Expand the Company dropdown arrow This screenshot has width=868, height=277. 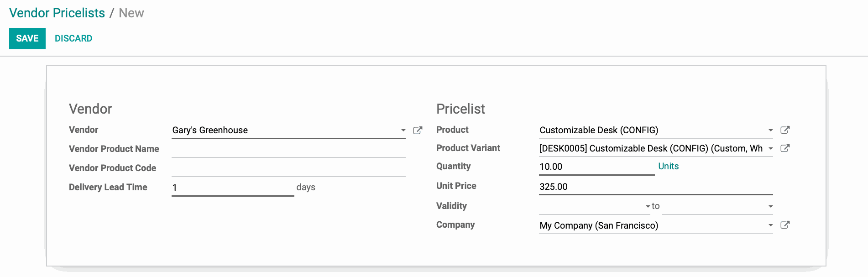[770, 225]
